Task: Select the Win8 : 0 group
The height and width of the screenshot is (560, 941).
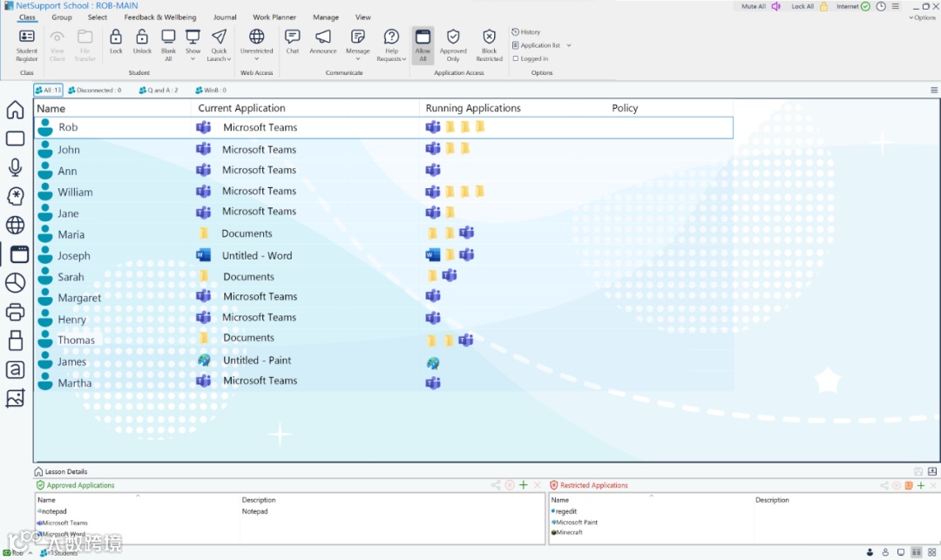Action: [x=211, y=90]
